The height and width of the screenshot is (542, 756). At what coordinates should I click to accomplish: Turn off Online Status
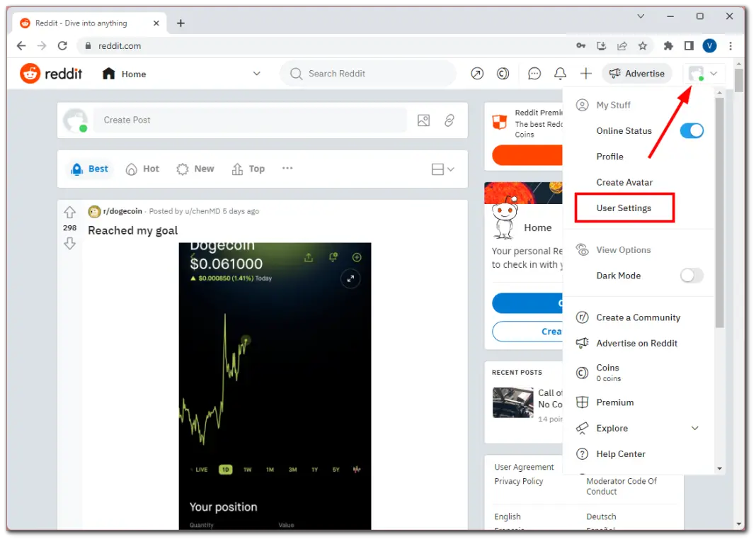pos(692,130)
